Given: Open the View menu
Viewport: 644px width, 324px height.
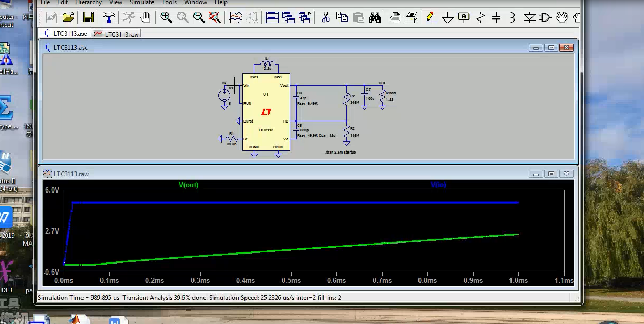Looking at the screenshot, I should pos(116,3).
